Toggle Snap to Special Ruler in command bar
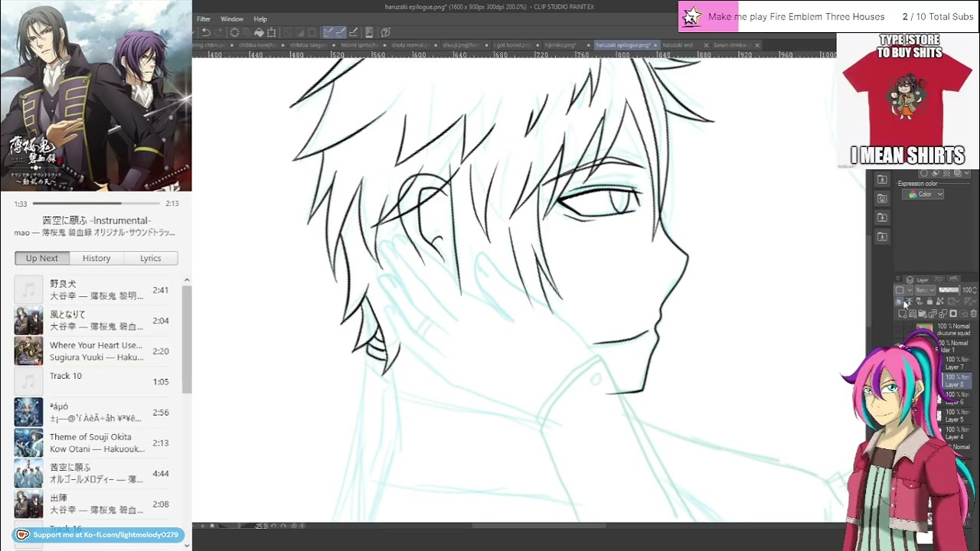Image resolution: width=980 pixels, height=551 pixels. coord(341,32)
